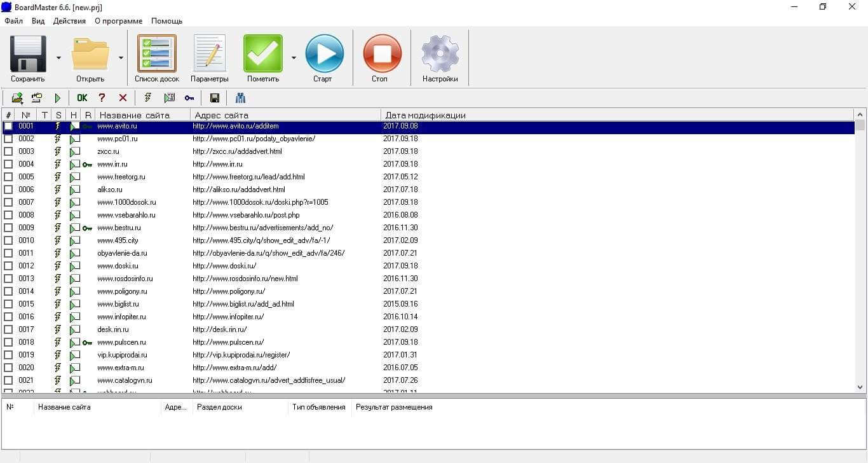This screenshot has width=868, height=463.
Task: Click the BoardMaster app icon in title bar
Action: (6, 7)
